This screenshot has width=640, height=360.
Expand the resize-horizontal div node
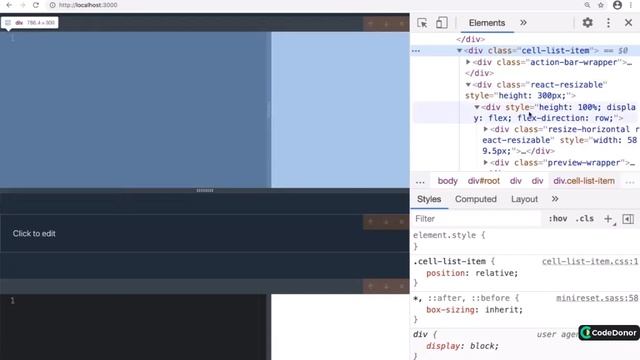486,129
